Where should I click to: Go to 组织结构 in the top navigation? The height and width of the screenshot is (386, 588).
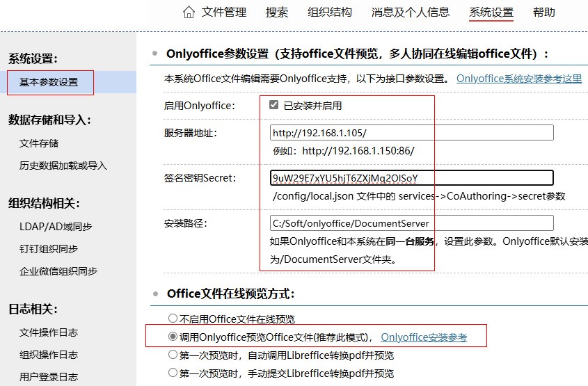coord(330,13)
